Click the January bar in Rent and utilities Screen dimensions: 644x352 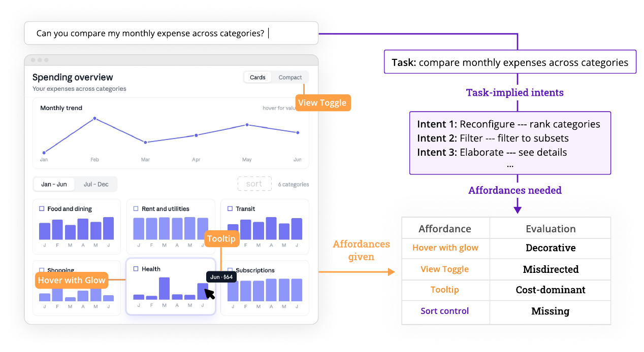pyautogui.click(x=139, y=229)
